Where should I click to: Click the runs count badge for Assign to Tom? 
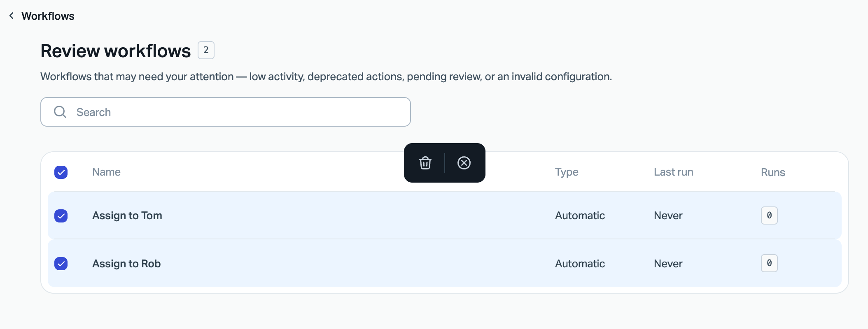pos(769,215)
